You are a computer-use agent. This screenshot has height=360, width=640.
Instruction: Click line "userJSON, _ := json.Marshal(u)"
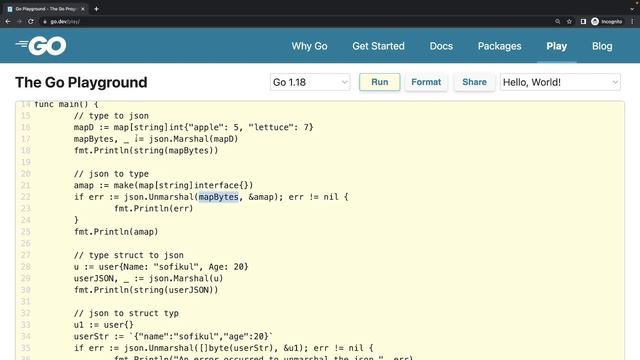click(149, 278)
